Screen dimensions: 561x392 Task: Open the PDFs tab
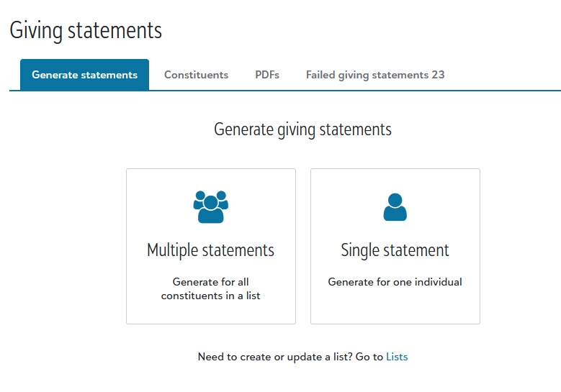267,75
